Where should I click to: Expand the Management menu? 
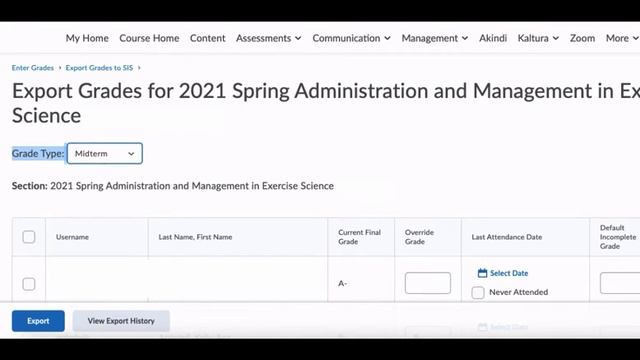pyautogui.click(x=435, y=38)
